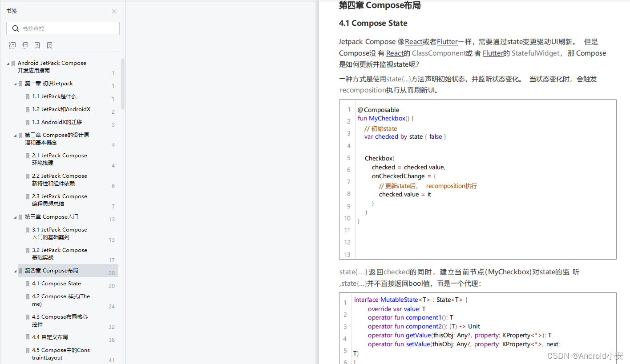Go to bookmark 1.1 JetPack是什么
This screenshot has width=630, height=364.
click(x=54, y=96)
